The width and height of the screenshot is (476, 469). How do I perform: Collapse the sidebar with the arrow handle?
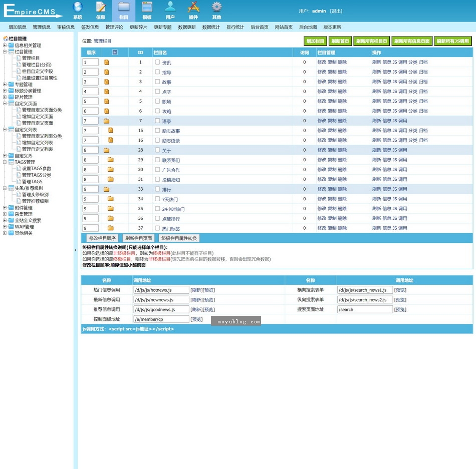[x=75, y=250]
